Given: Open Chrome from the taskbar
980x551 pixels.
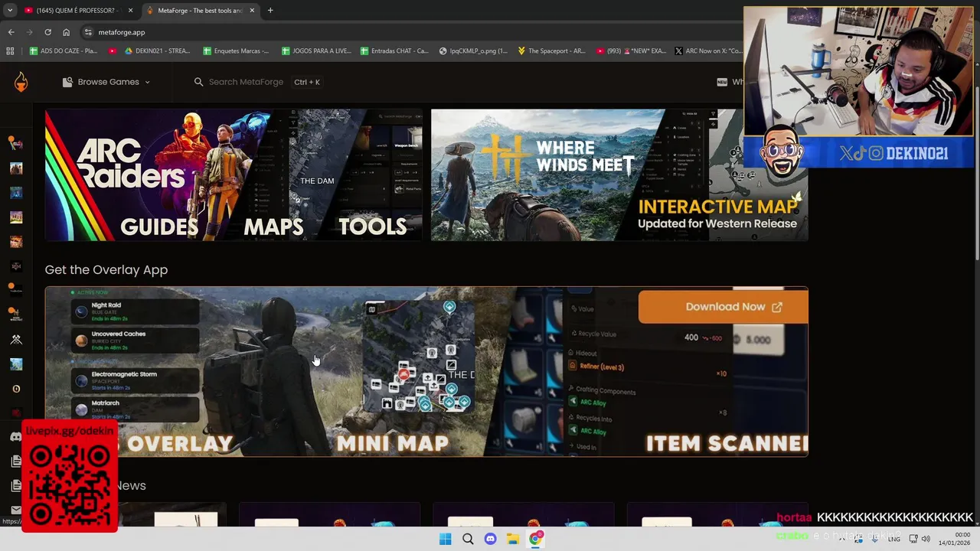Looking at the screenshot, I should [x=536, y=539].
